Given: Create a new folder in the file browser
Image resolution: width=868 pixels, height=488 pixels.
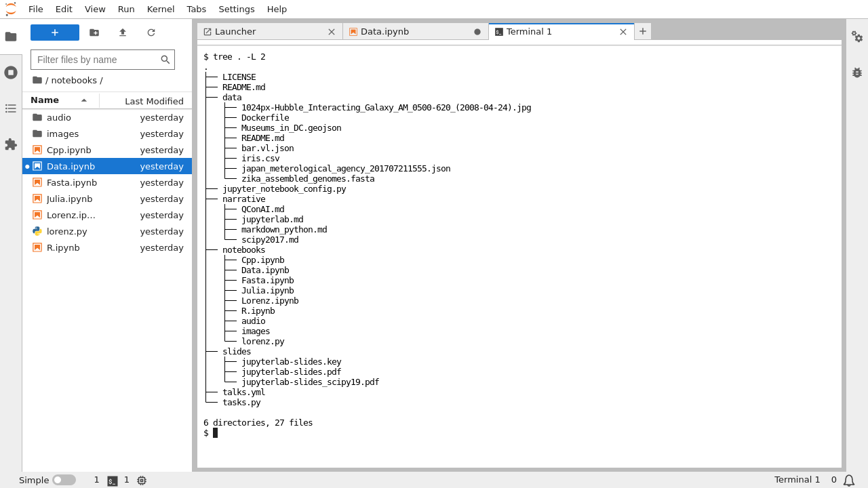Looking at the screenshot, I should (94, 32).
